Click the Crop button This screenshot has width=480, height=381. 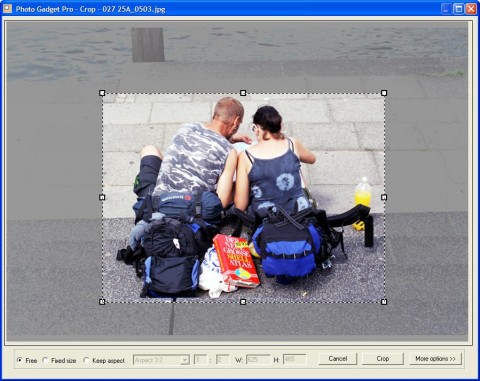click(383, 359)
